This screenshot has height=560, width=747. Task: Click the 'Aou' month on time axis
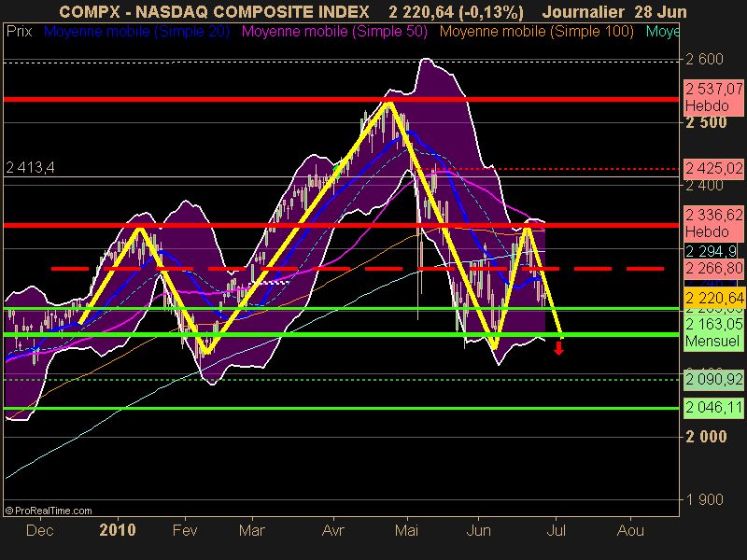click(630, 530)
